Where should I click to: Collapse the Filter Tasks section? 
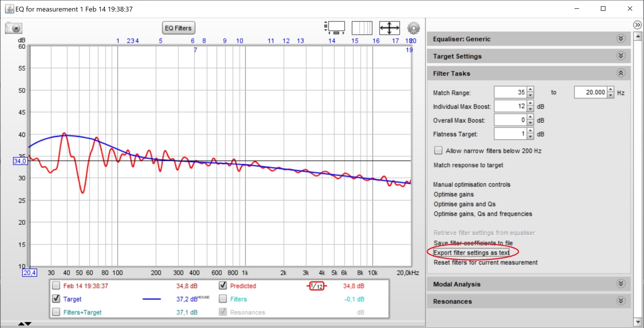621,73
